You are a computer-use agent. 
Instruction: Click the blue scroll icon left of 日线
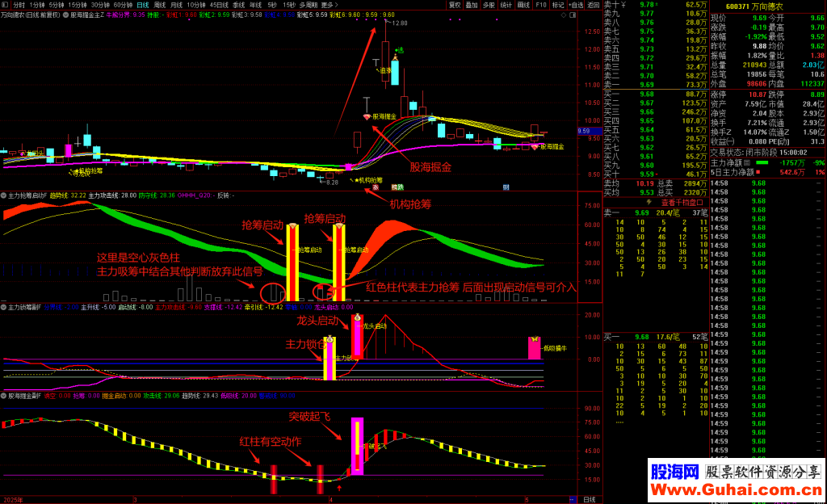[573, 500]
